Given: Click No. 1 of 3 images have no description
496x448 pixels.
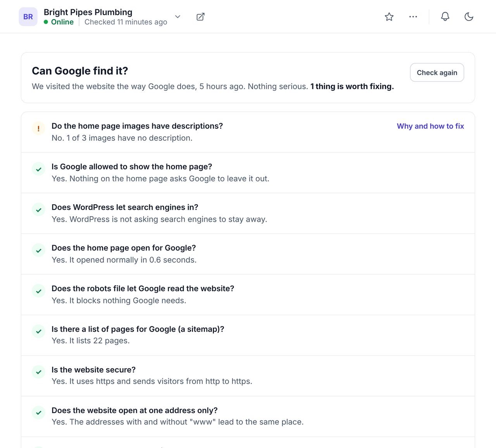Looking at the screenshot, I should click(122, 138).
